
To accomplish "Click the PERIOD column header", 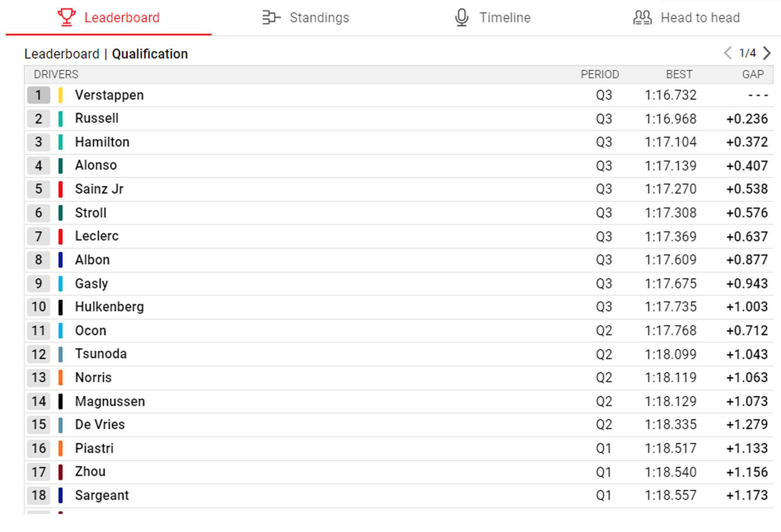I will pos(600,75).
